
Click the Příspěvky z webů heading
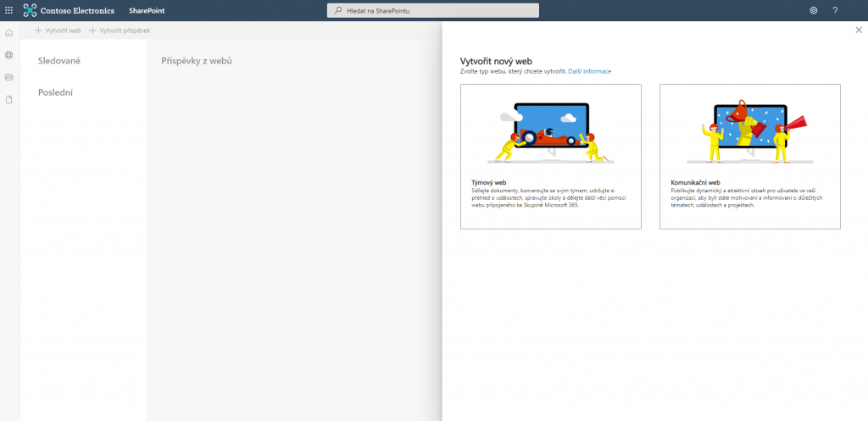(197, 61)
